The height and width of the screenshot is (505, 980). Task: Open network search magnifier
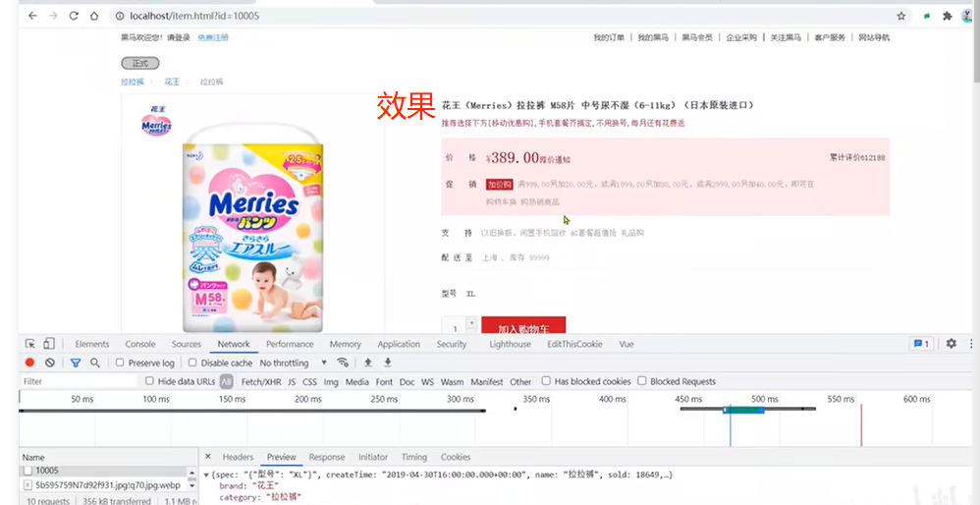tap(95, 363)
